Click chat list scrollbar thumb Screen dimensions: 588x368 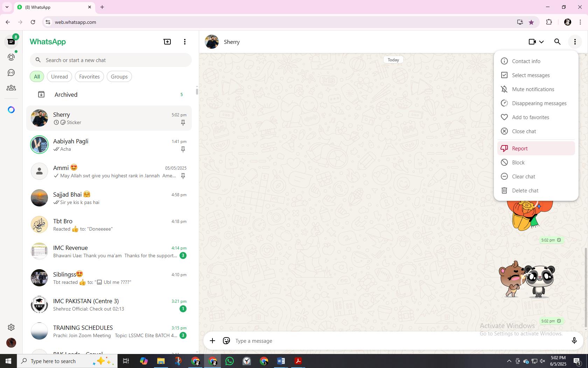pyautogui.click(x=197, y=91)
